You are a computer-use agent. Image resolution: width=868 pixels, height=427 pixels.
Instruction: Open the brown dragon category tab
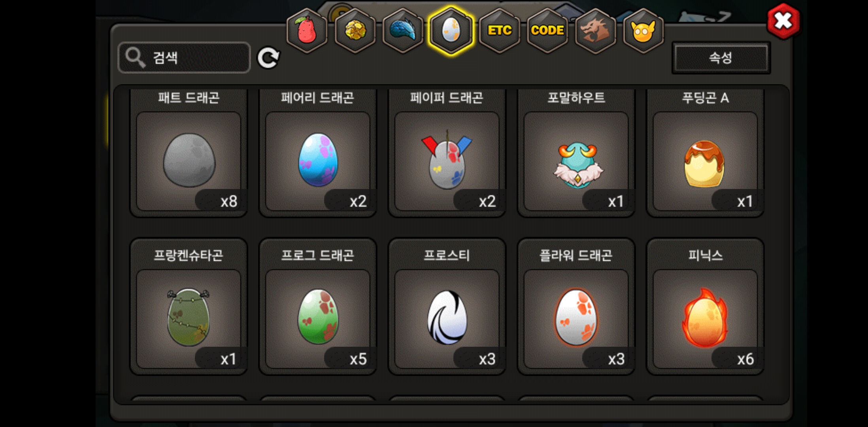(595, 30)
